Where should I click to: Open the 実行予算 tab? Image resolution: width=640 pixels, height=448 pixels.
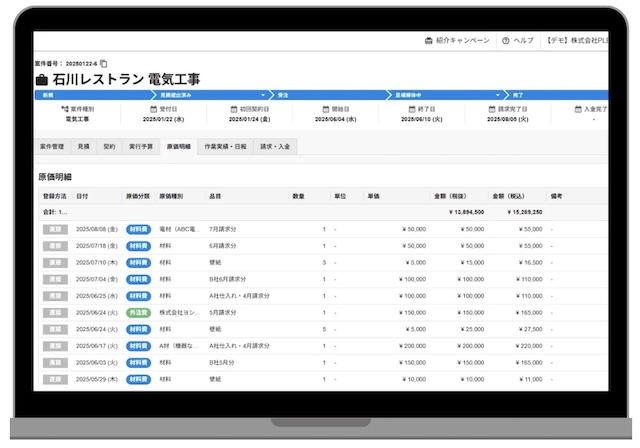pos(141,146)
